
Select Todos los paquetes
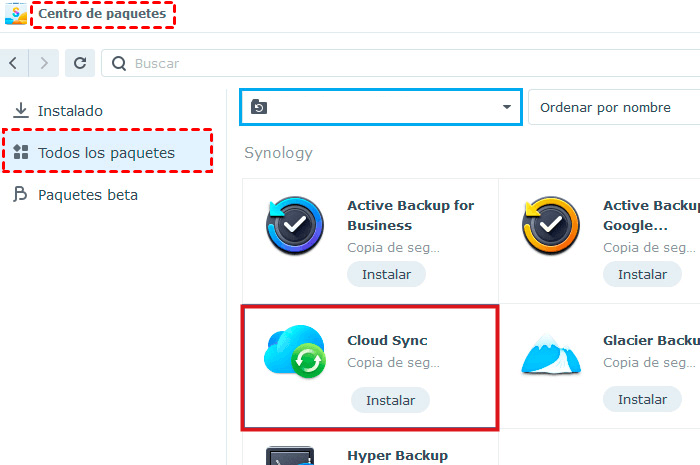[x=107, y=153]
